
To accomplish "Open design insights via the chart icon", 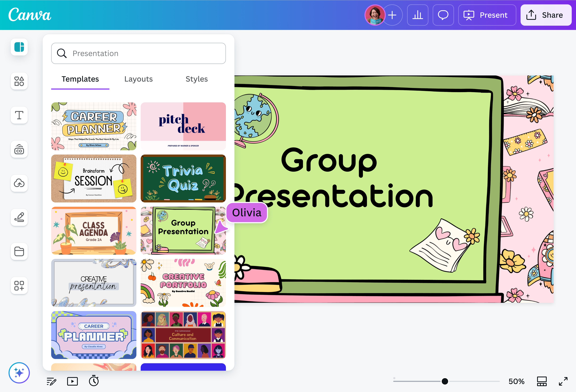I will pyautogui.click(x=418, y=15).
